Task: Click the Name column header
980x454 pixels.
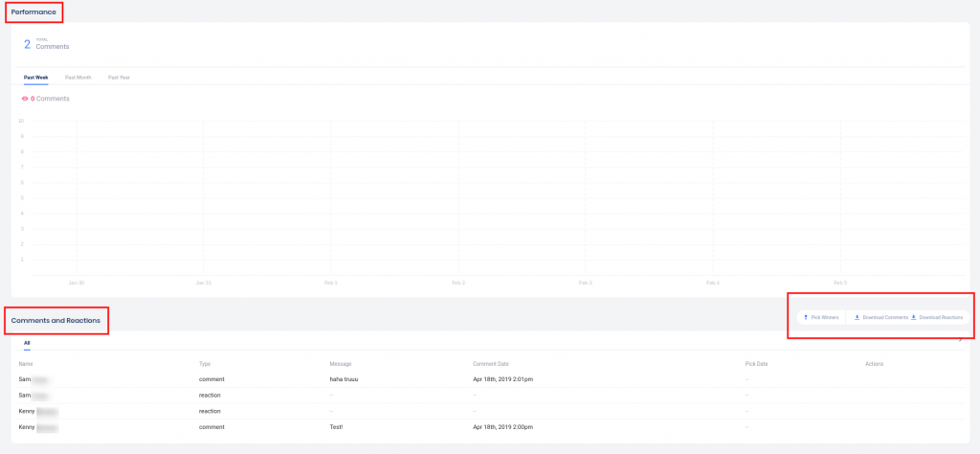Action: (26, 364)
